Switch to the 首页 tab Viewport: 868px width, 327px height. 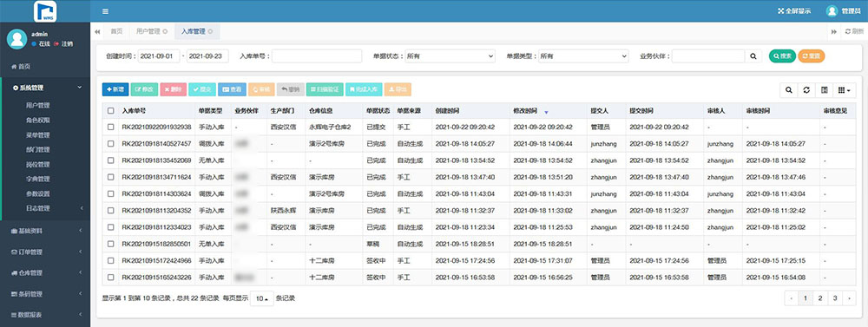pos(116,31)
